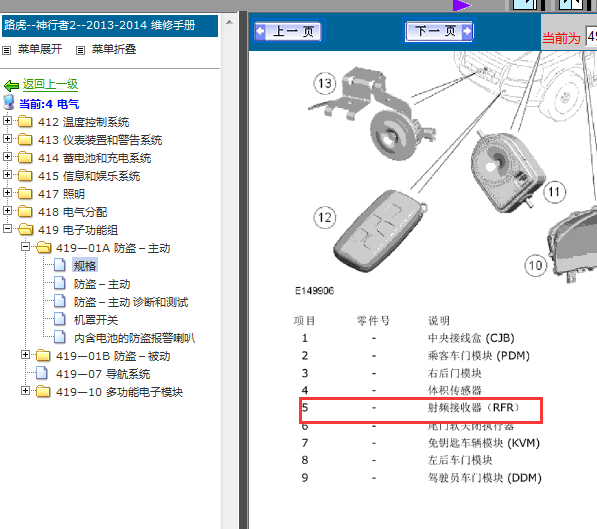This screenshot has width=597, height=529.
Task: Click the 上一页 previous page button
Action: click(288, 31)
